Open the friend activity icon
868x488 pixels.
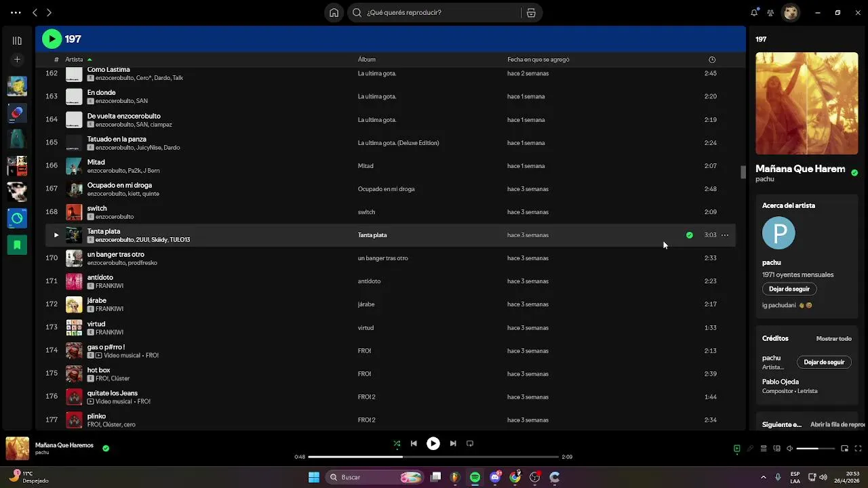(x=770, y=12)
